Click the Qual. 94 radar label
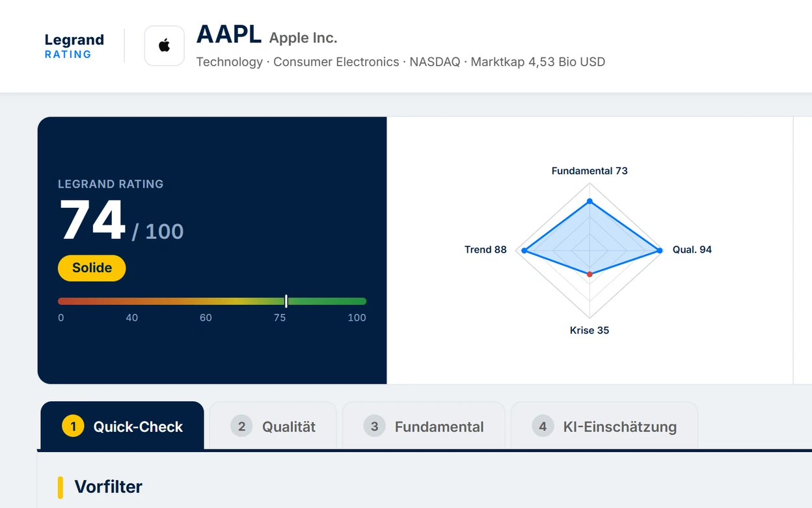This screenshot has height=508, width=812. coord(692,249)
